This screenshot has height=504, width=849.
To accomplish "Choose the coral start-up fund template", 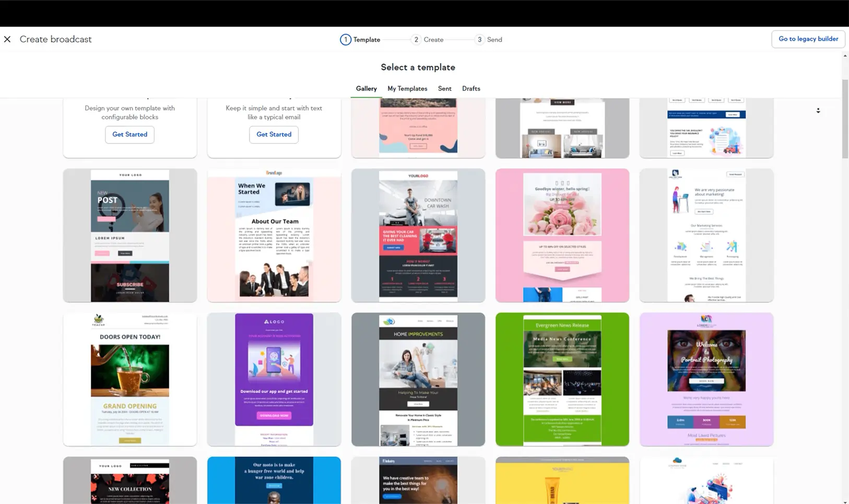I will click(418, 128).
